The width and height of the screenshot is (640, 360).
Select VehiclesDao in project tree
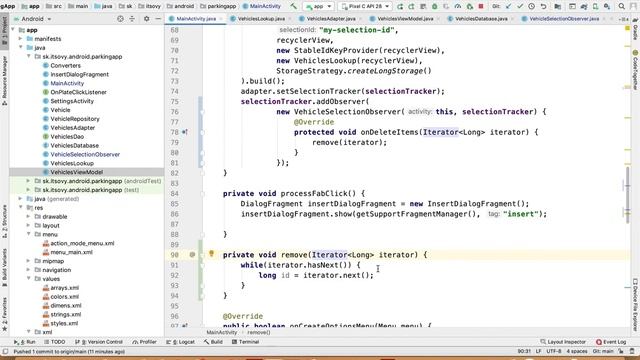pyautogui.click(x=67, y=137)
